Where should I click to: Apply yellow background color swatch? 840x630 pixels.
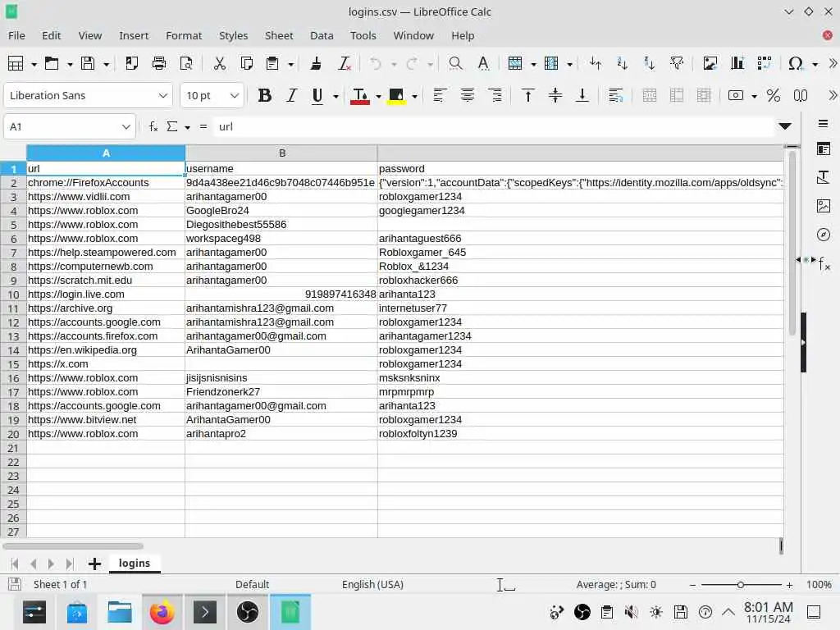396,96
